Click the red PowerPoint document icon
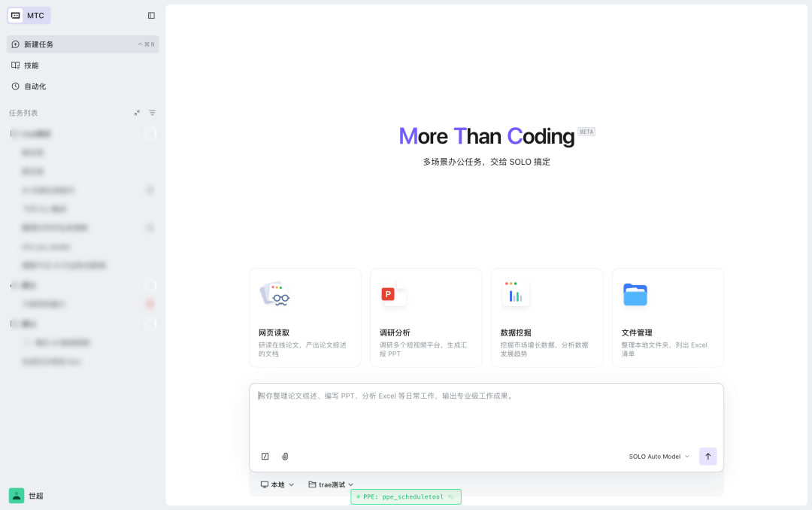Screen dimensions: 812x510 (393, 294)
